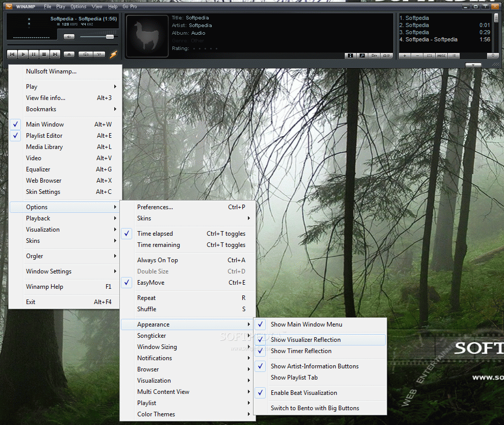Click the seek bar under the visualizer
Screen dimensions: 504x425
[x=62, y=45]
